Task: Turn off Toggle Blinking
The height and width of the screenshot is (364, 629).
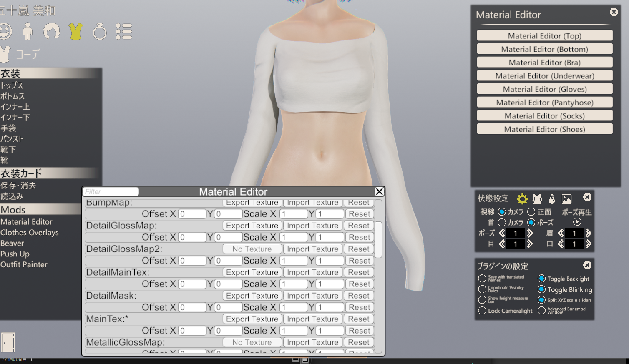Action: [x=541, y=289]
